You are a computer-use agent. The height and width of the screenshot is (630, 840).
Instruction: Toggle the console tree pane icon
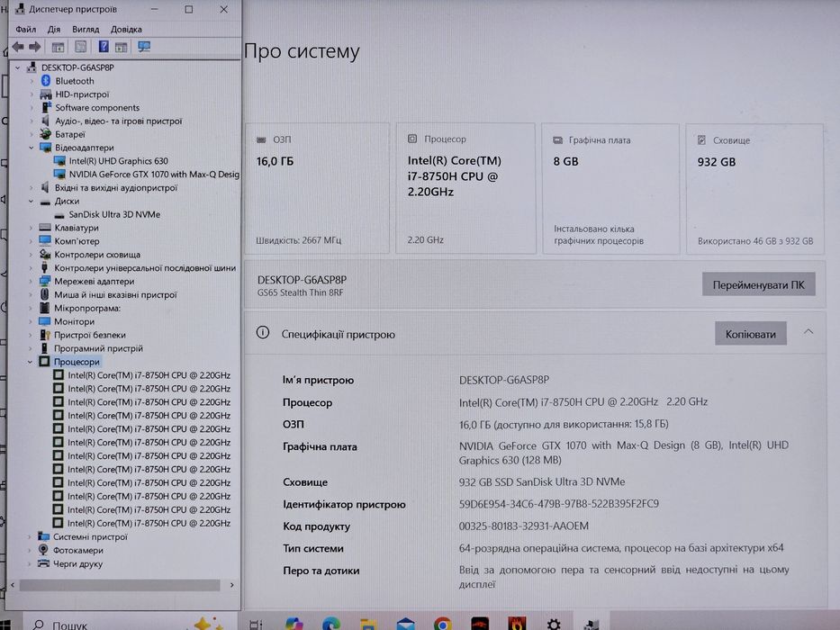tap(58, 47)
